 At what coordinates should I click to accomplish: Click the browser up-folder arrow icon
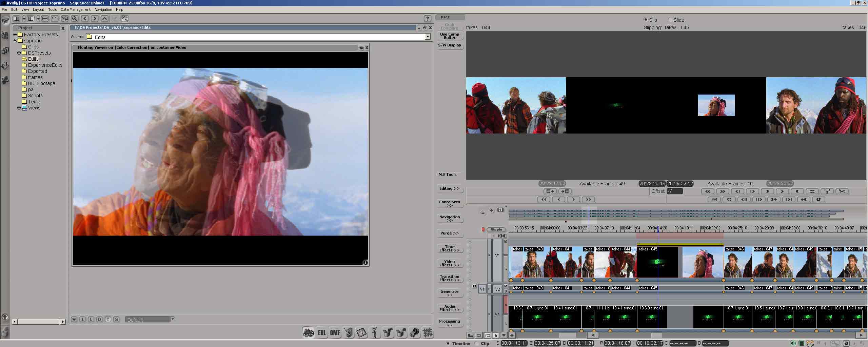105,19
